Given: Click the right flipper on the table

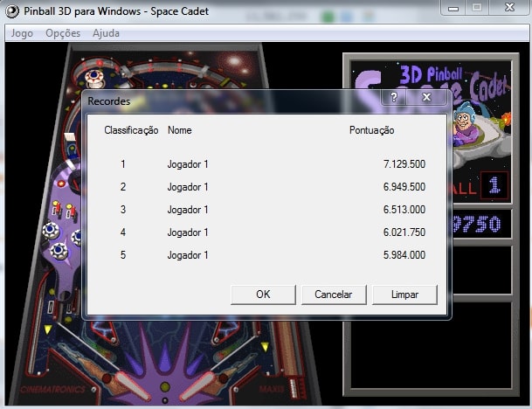Looking at the screenshot, I should point(197,386).
